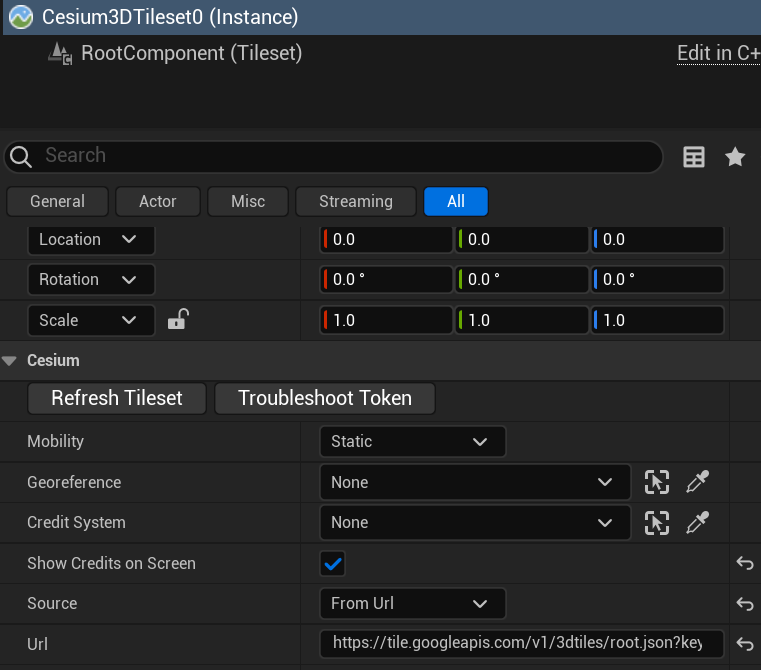Switch to the Misc filter tab
Screen dimensions: 761x670
(x=248, y=201)
